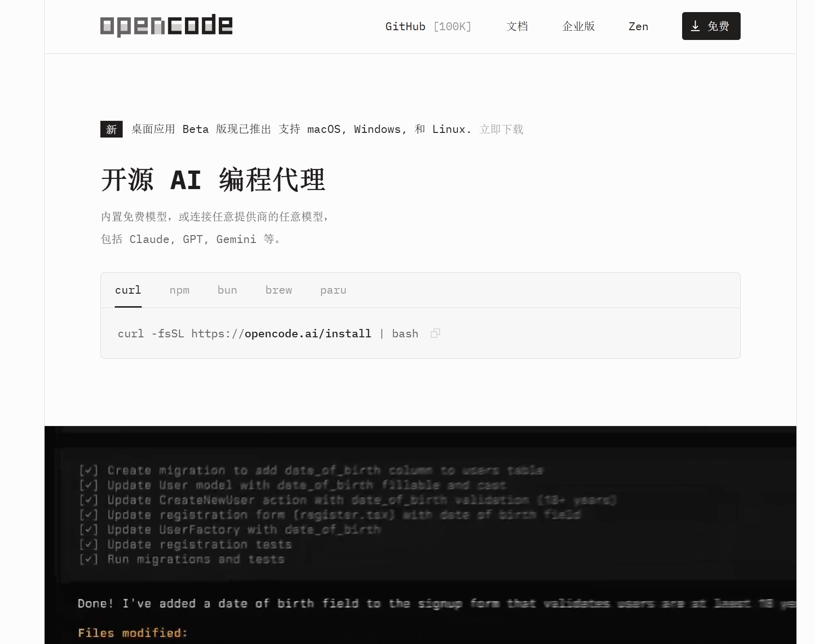Click checkbox for Run migrations and tests
815x644 pixels.
coord(88,559)
